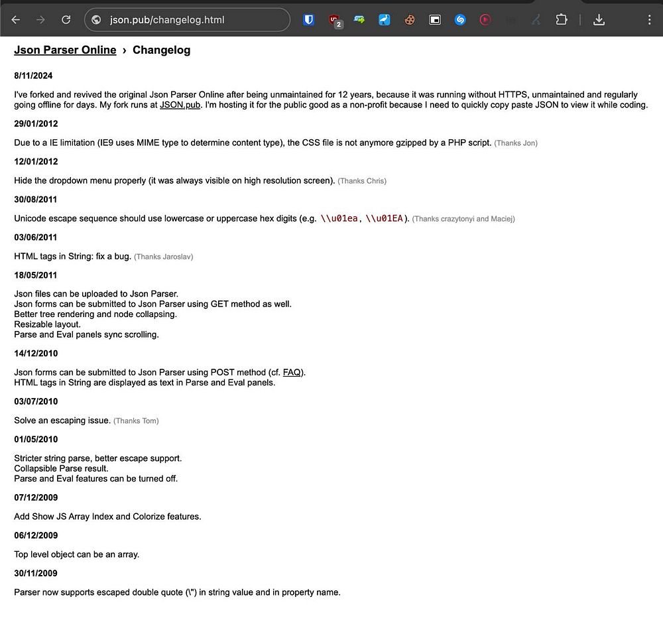Click the (Thanks Tom) credit
Screen dimensions: 663x644
pyautogui.click(x=136, y=421)
